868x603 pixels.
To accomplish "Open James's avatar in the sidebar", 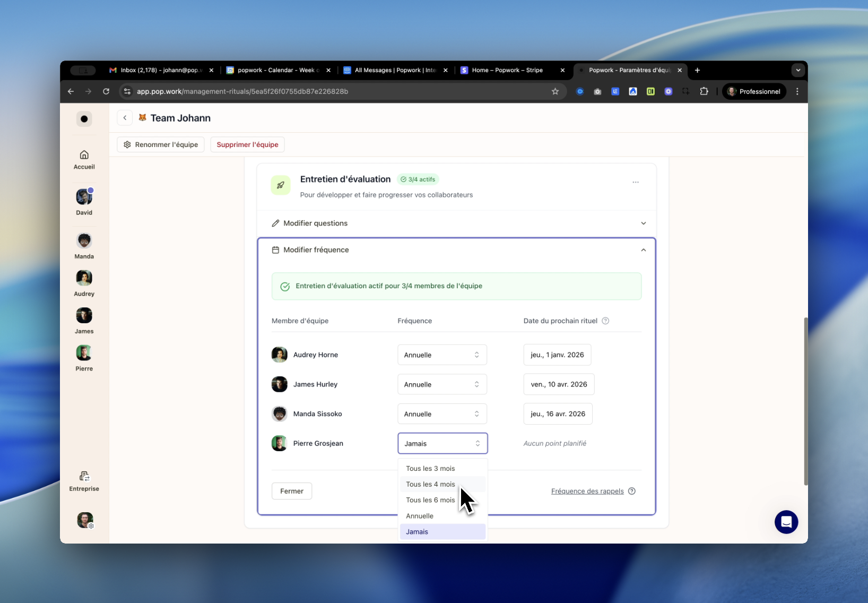I will 84,315.
